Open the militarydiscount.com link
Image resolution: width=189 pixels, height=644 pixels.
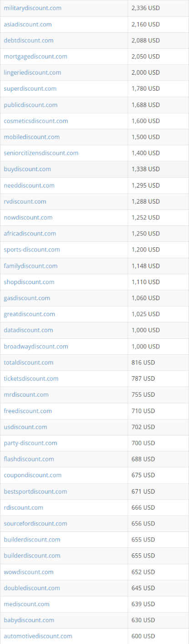click(33, 8)
